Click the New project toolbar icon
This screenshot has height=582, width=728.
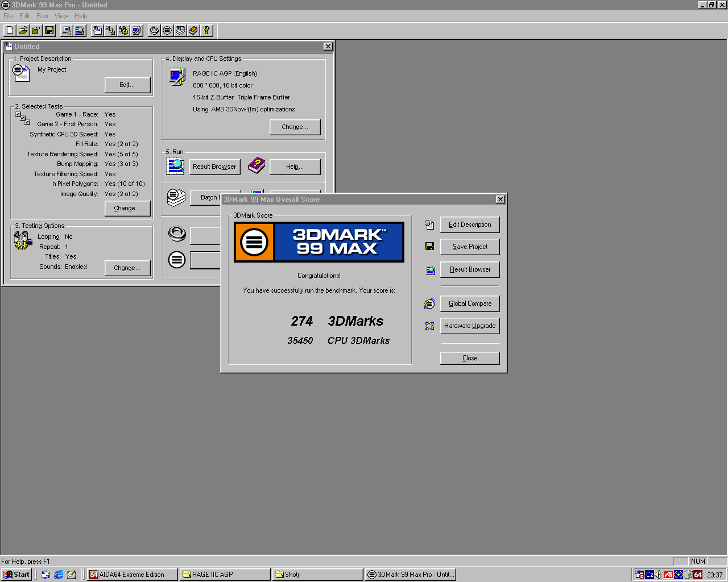pos(10,30)
